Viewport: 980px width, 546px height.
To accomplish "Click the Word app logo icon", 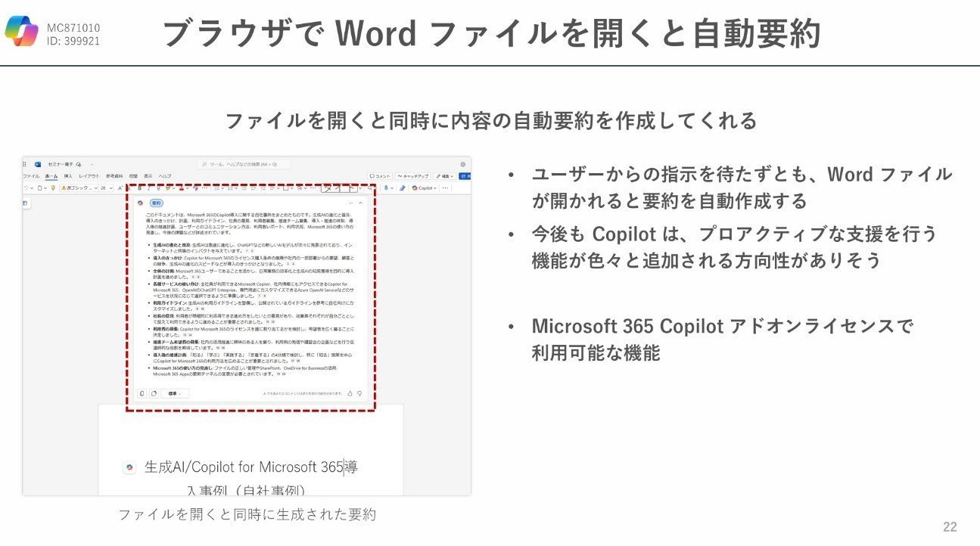I will (x=37, y=164).
